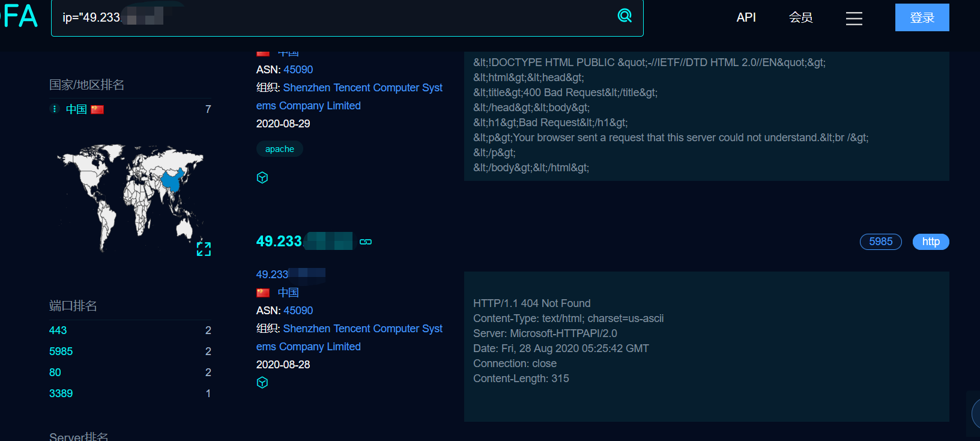
Task: Select port 443 filter
Action: click(58, 330)
